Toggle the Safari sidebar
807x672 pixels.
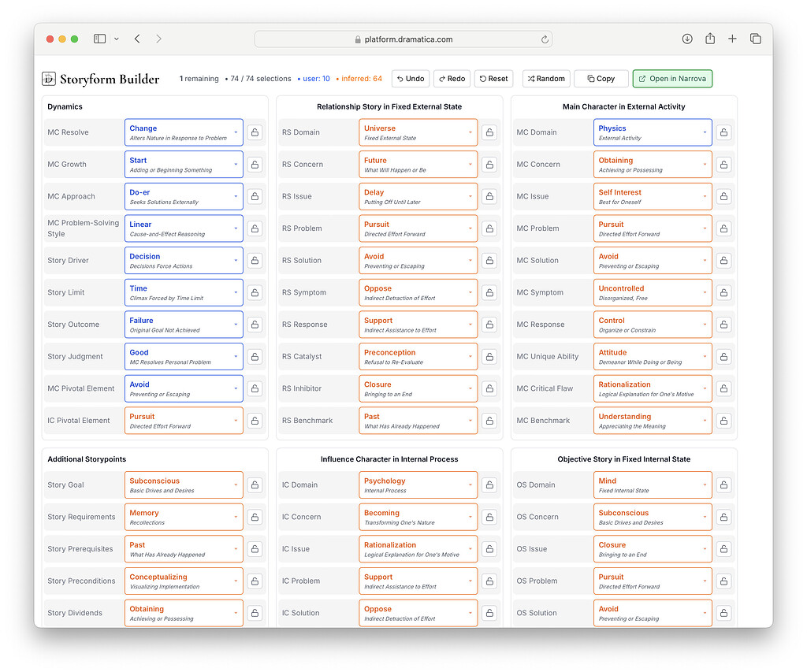coord(99,38)
